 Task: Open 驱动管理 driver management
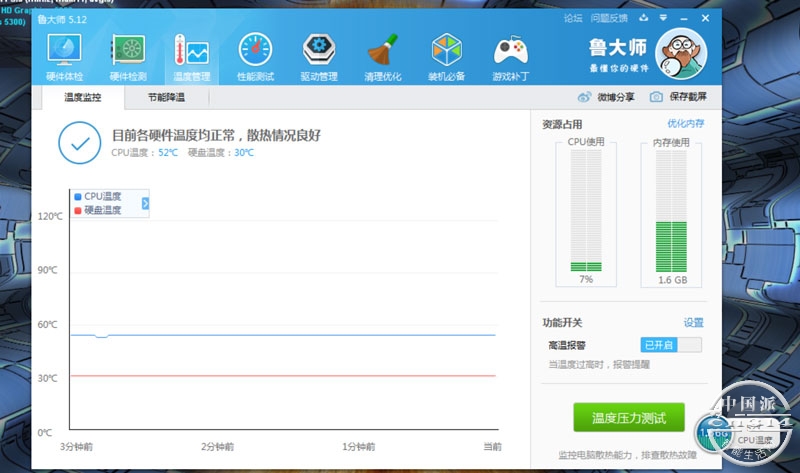tap(319, 57)
